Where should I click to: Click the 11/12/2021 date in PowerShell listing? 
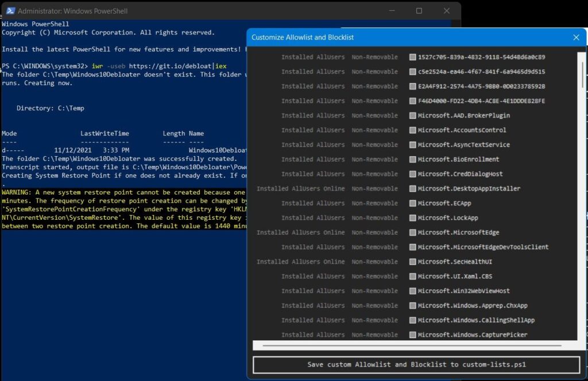tap(73, 150)
